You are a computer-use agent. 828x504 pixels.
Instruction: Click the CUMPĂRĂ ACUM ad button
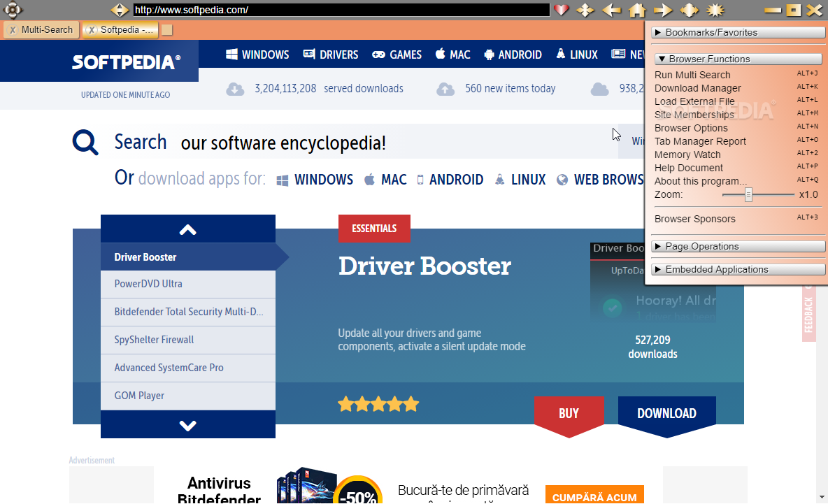594,496
